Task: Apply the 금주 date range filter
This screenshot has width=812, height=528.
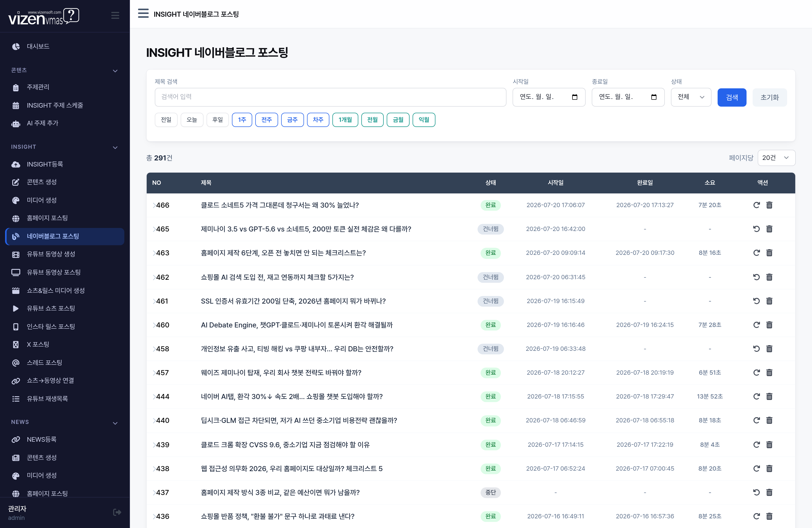Action: (292, 120)
